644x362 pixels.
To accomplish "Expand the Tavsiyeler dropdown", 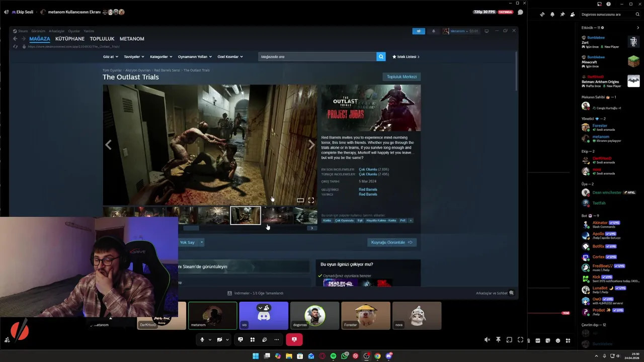I will click(134, 57).
